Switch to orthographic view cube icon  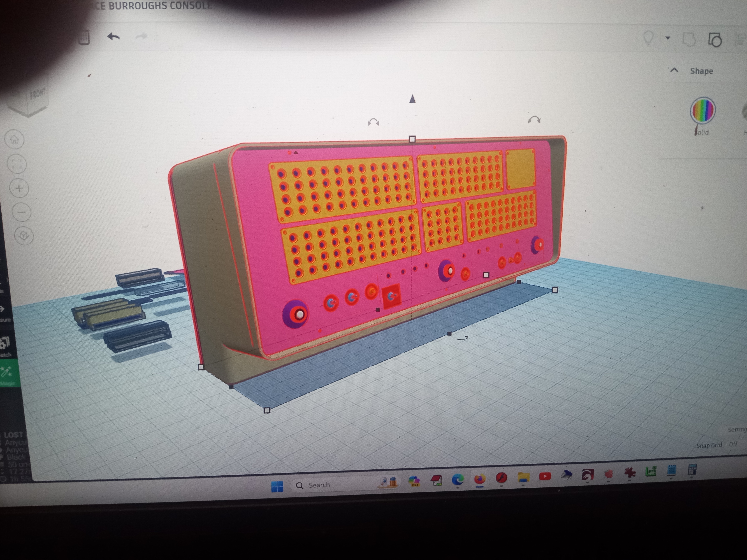(x=24, y=236)
